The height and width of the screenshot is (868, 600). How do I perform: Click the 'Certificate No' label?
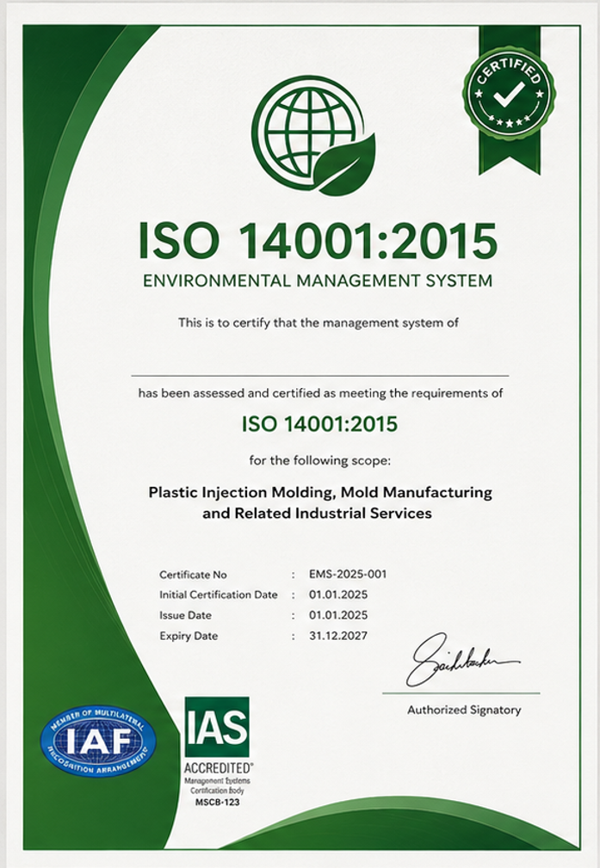point(193,575)
